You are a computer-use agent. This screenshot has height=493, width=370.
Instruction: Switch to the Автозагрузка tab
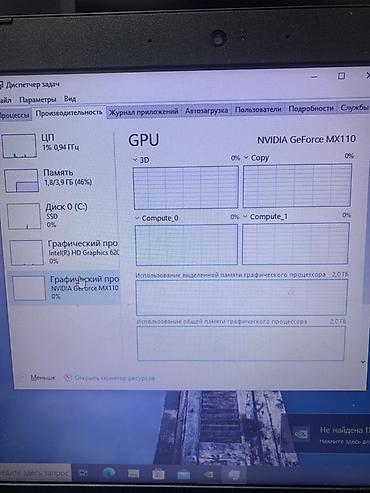point(206,110)
